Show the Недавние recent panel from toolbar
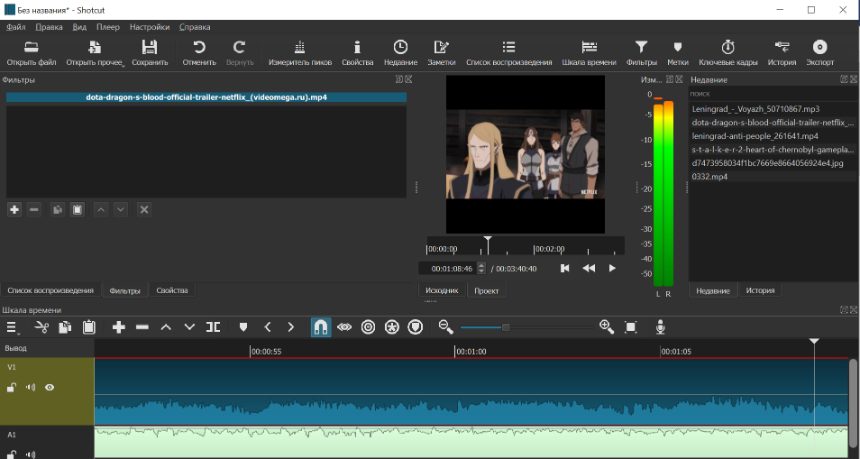860x459 pixels. click(400, 53)
